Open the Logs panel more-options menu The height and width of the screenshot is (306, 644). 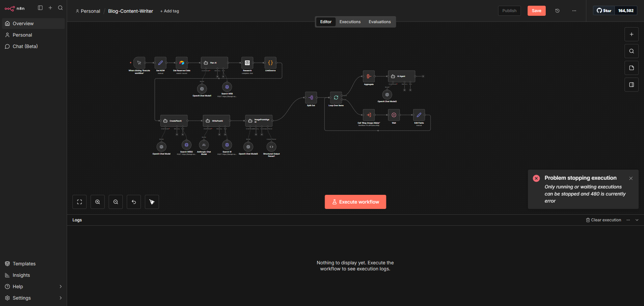pos(628,220)
